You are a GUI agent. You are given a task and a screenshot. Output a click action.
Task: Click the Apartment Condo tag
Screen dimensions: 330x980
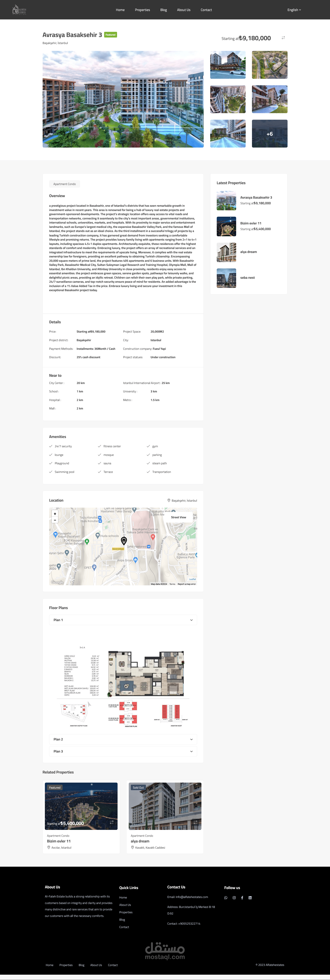coord(65,184)
